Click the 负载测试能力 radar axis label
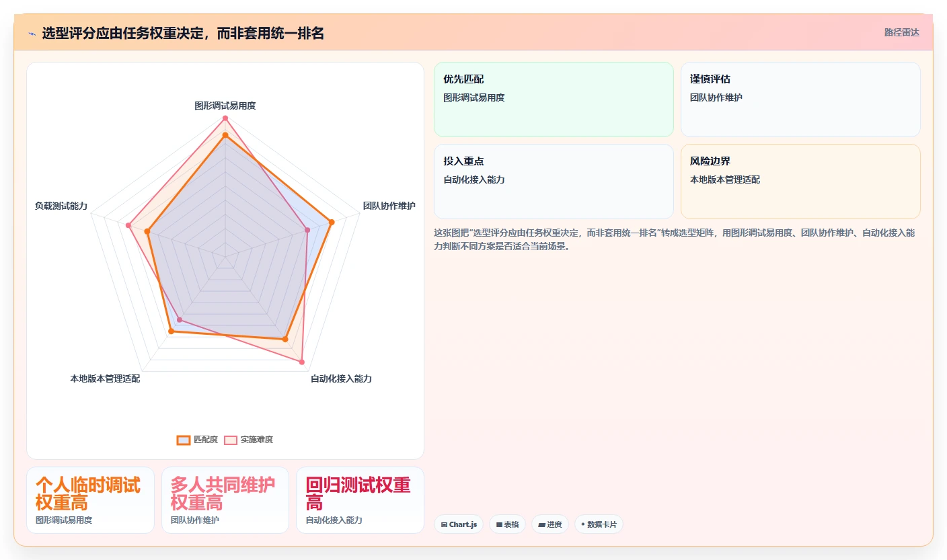 [x=61, y=206]
